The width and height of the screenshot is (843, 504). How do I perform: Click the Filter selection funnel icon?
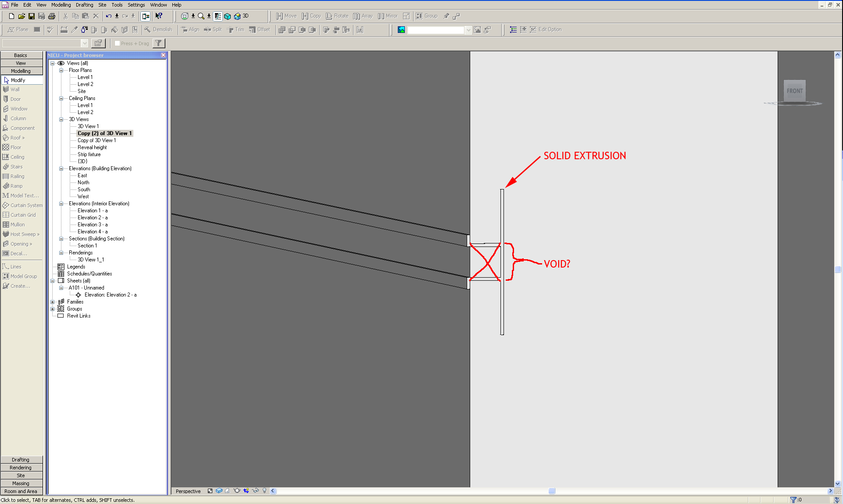(159, 43)
